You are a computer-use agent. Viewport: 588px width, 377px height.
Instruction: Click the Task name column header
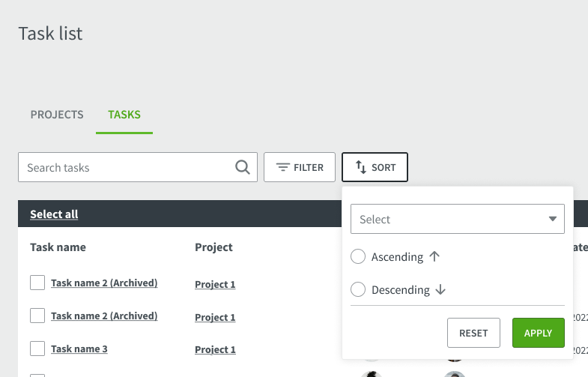58,247
